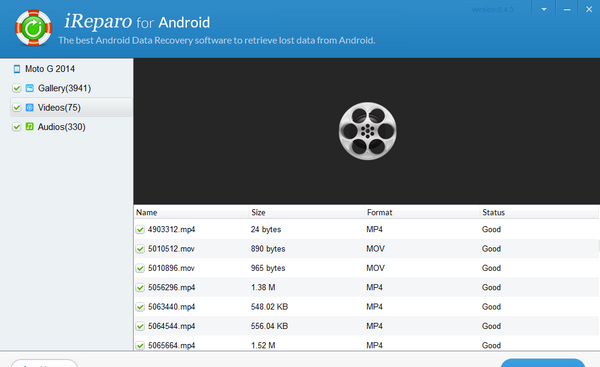Select file name 5010896.mov

pos(171,268)
